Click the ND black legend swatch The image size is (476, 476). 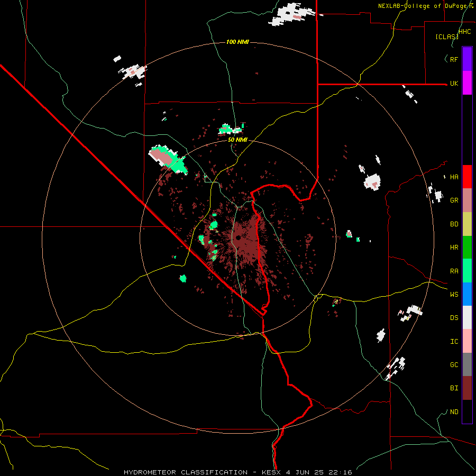click(467, 411)
